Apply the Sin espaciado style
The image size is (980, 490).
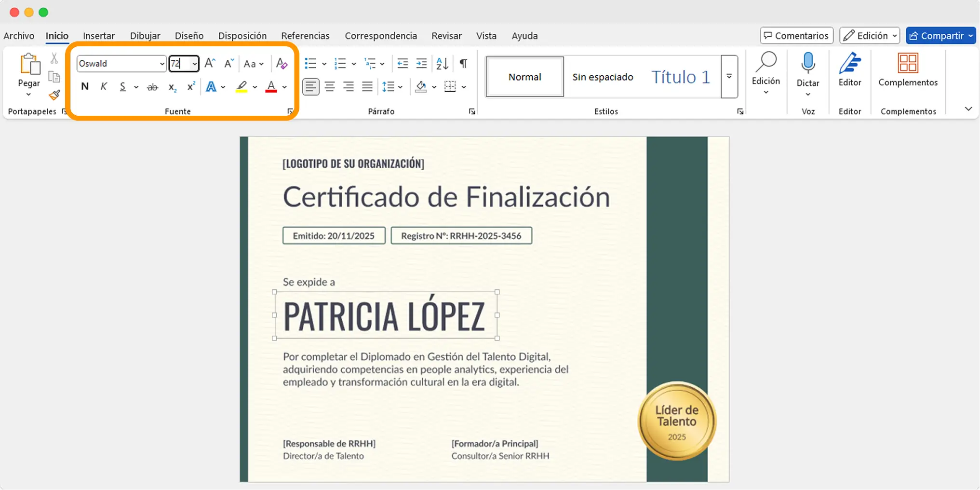click(603, 77)
